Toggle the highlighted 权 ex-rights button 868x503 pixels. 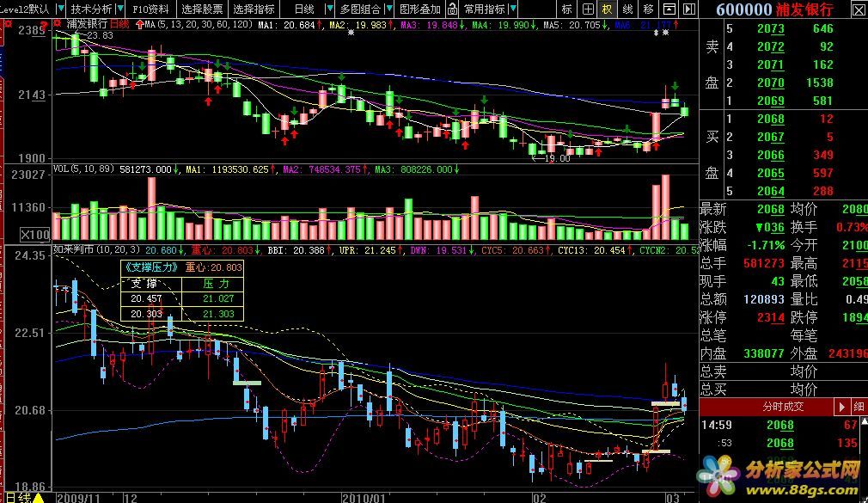tap(608, 9)
